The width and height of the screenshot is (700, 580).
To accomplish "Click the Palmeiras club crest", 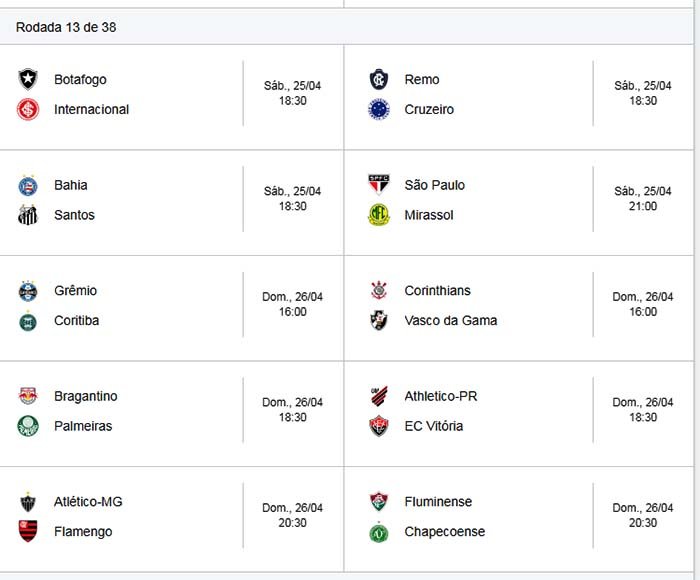I will 28,426.
